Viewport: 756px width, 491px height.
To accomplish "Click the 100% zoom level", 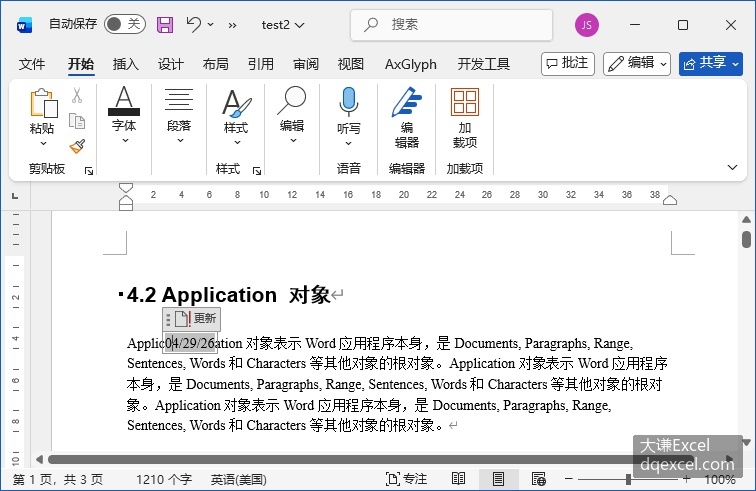I will pyautogui.click(x=720, y=479).
